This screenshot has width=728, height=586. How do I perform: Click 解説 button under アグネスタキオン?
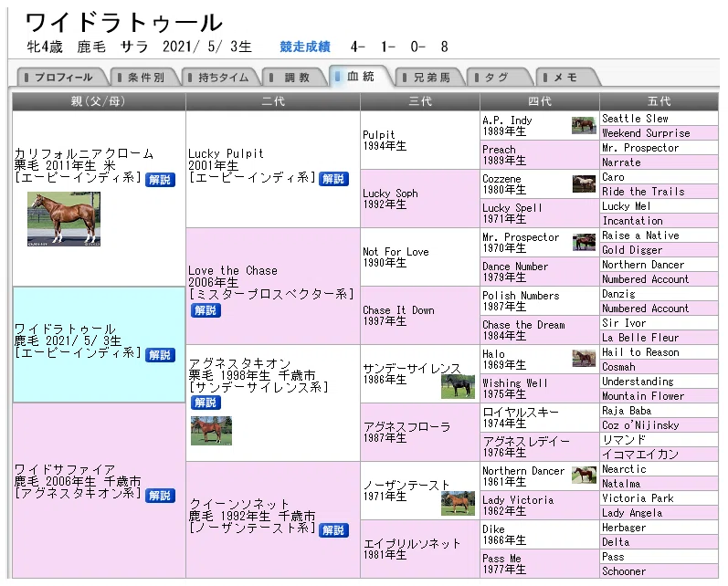(x=206, y=403)
